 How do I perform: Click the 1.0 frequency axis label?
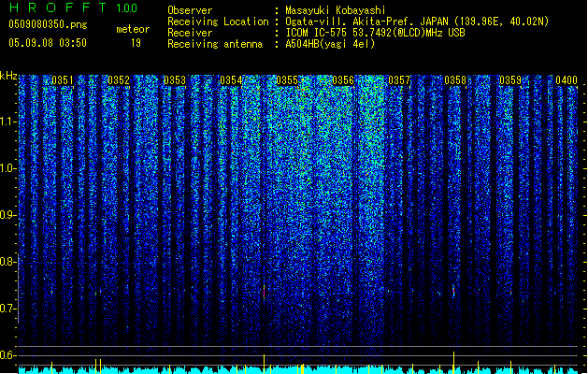point(7,168)
